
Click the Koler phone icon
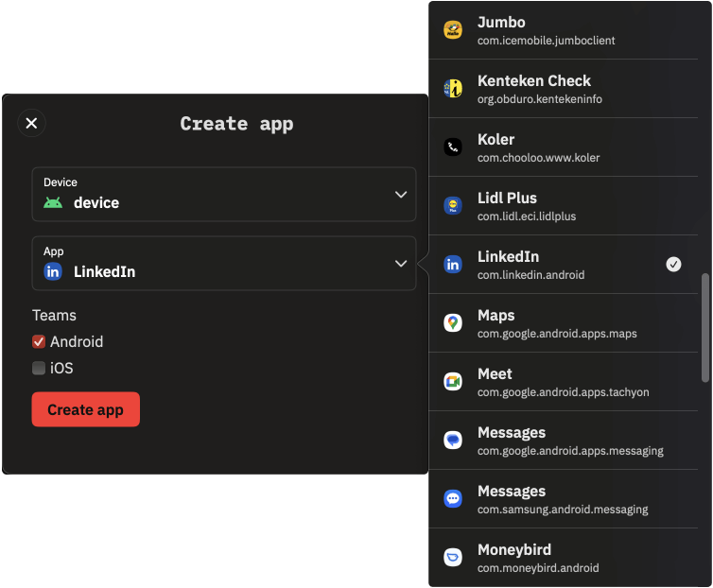[452, 147]
